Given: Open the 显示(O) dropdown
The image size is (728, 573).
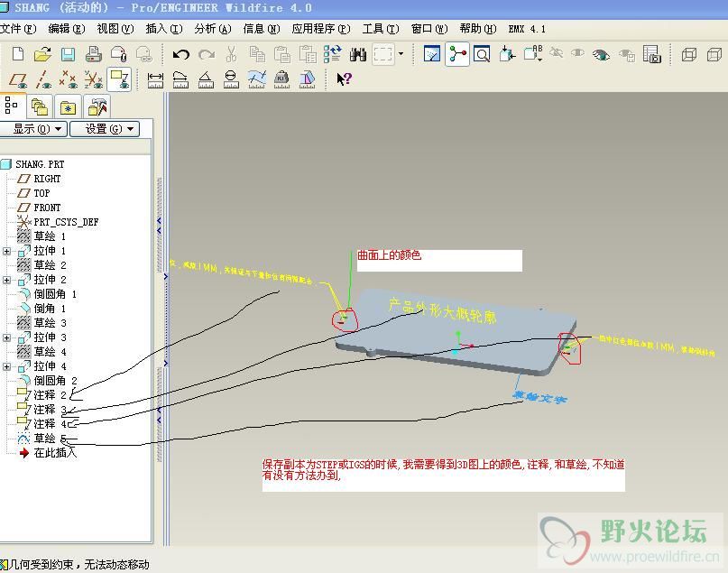Looking at the screenshot, I should coord(33,129).
